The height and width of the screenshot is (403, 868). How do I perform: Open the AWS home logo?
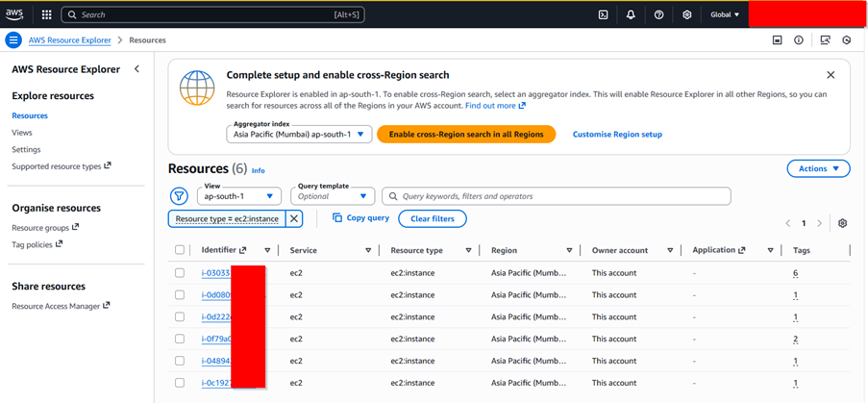pyautogui.click(x=14, y=14)
